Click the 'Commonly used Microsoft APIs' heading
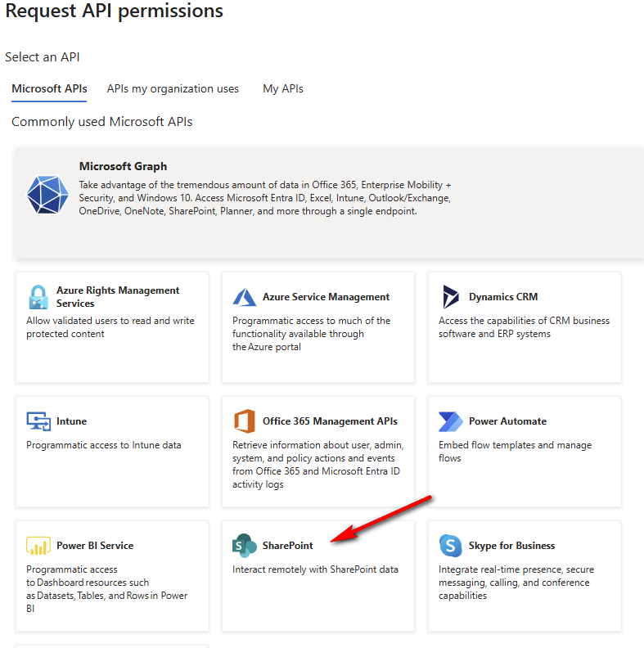 [x=102, y=122]
